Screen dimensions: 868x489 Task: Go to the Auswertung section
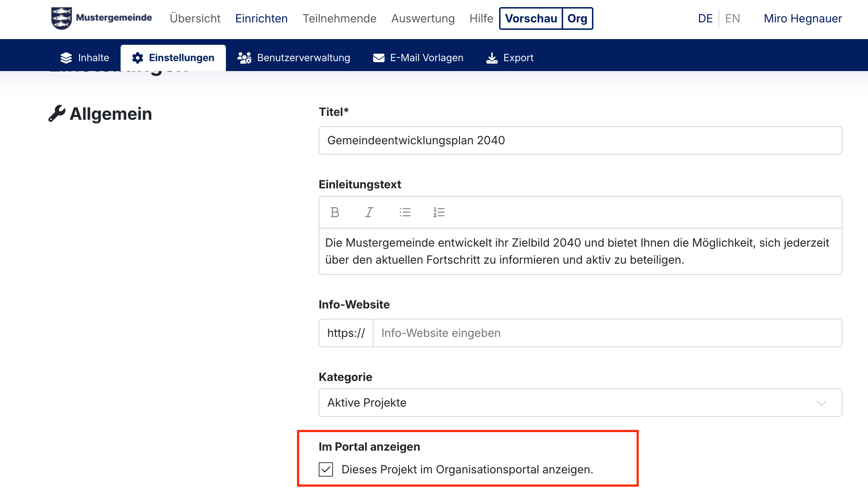point(423,18)
